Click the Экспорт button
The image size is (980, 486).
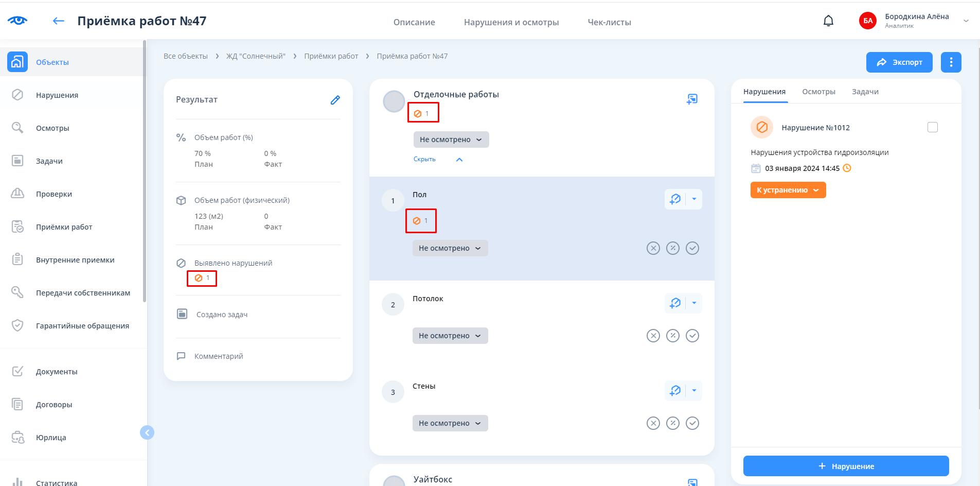pos(899,62)
